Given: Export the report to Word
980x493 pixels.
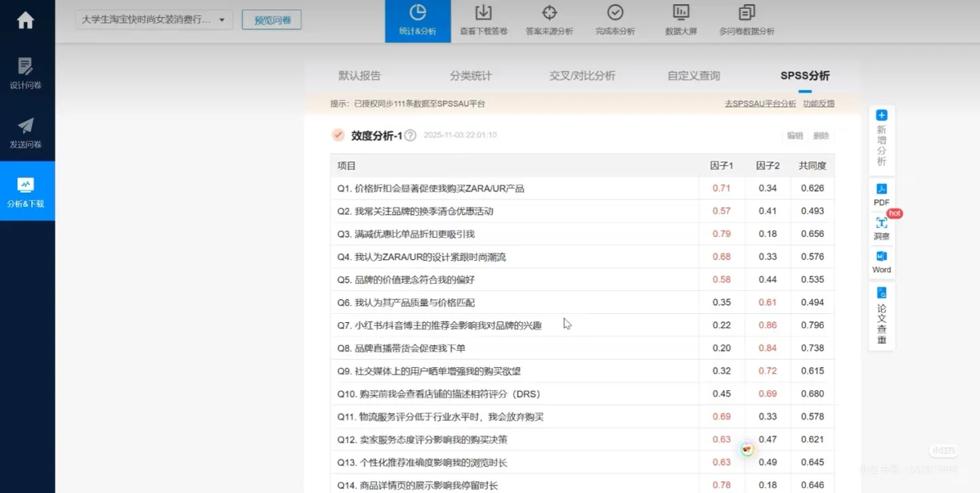Looking at the screenshot, I should pos(881,262).
